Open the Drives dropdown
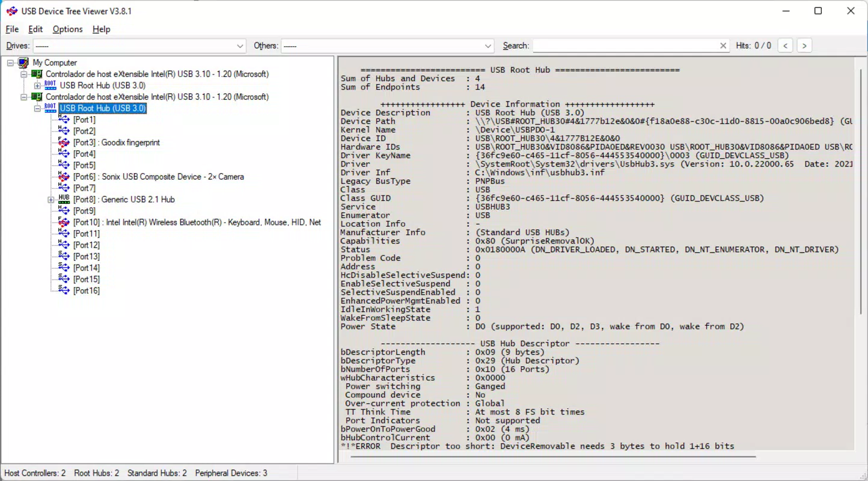The image size is (868, 481). coord(240,46)
